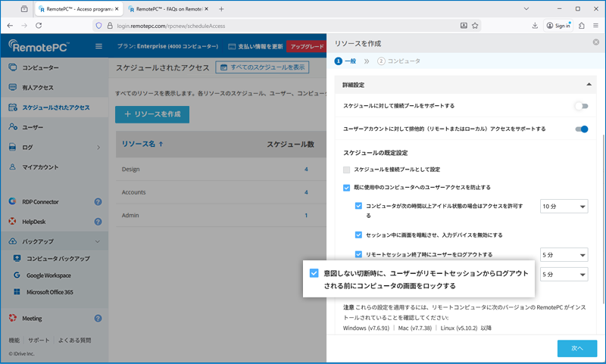Click the Microsoft Office 365 icon
The image size is (606, 364).
click(17, 292)
